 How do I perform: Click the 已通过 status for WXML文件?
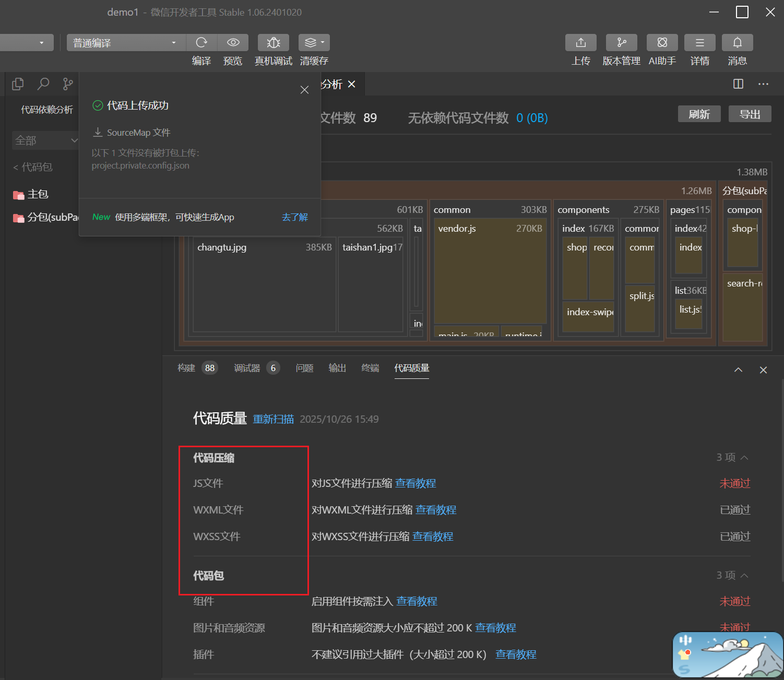735,510
